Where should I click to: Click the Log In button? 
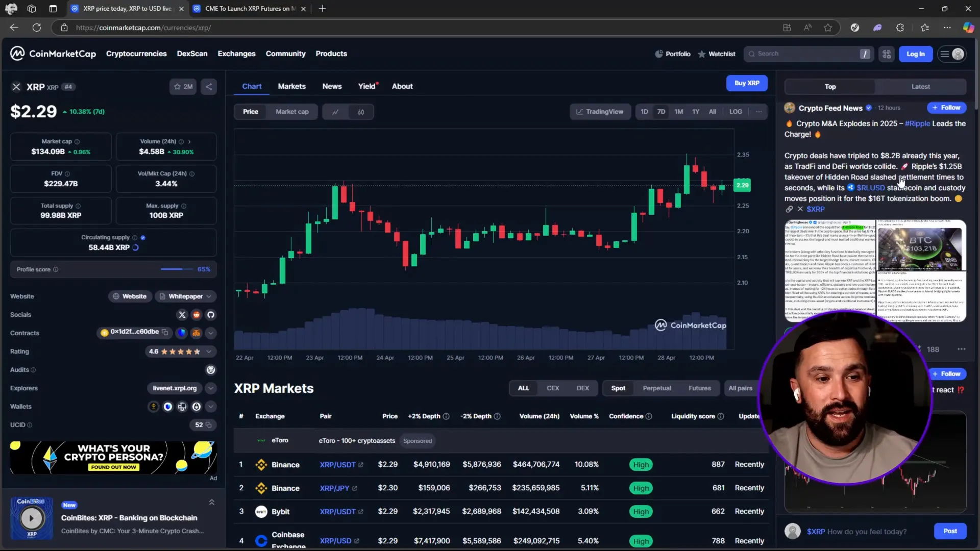(x=915, y=54)
